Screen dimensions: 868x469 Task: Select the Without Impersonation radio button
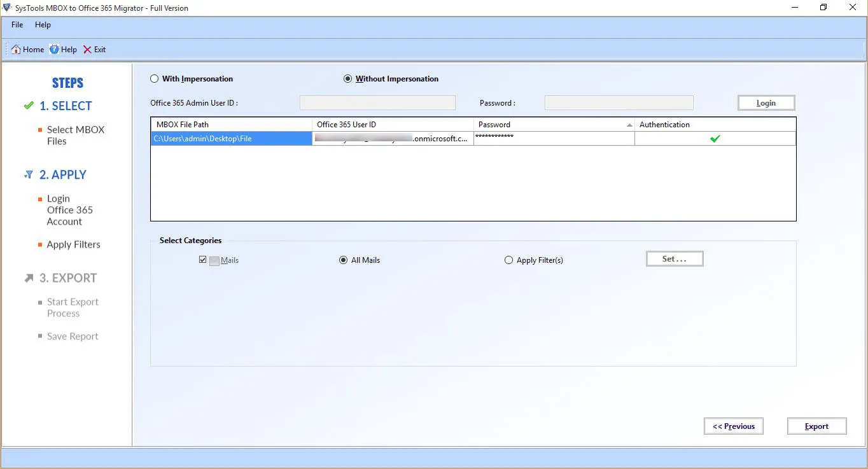click(347, 79)
